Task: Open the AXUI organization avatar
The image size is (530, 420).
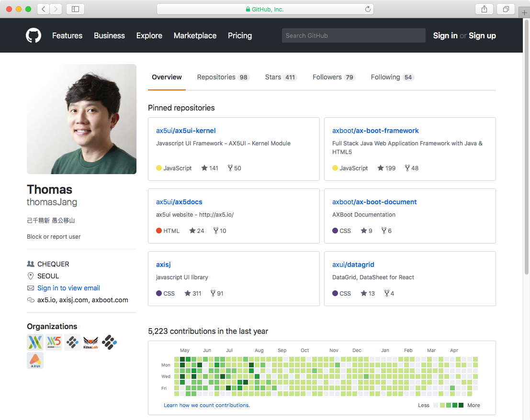Action: pos(35,361)
